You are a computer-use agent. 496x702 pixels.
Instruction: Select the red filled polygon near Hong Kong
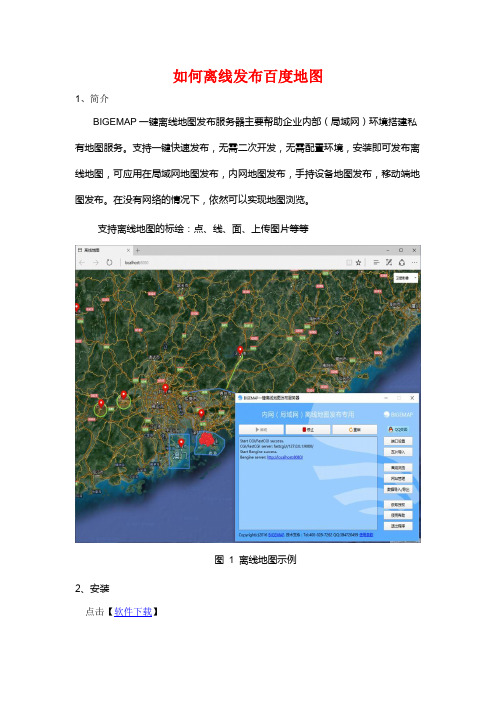pos(206,440)
